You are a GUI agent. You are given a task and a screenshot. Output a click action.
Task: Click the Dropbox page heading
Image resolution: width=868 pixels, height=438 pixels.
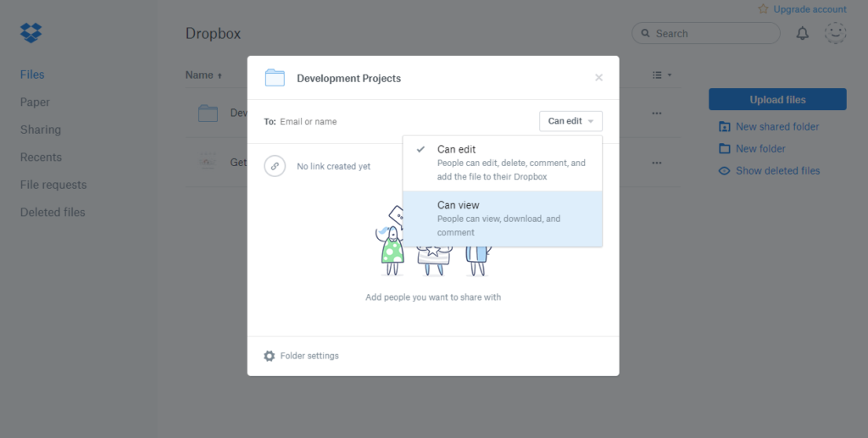[213, 33]
